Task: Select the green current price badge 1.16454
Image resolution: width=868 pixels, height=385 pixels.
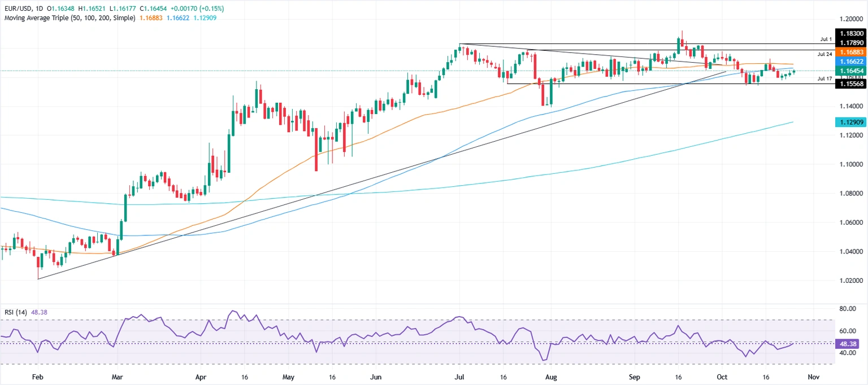Action: pyautogui.click(x=851, y=71)
